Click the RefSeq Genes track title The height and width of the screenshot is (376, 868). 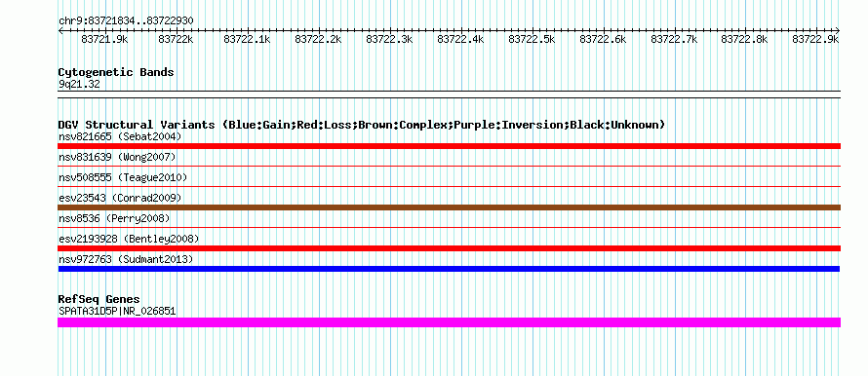[x=99, y=299]
